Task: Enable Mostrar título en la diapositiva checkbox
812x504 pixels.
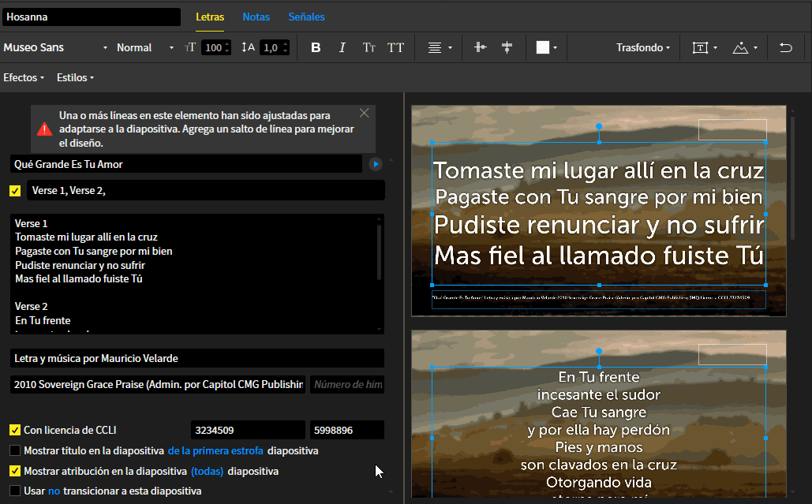Action: point(15,450)
